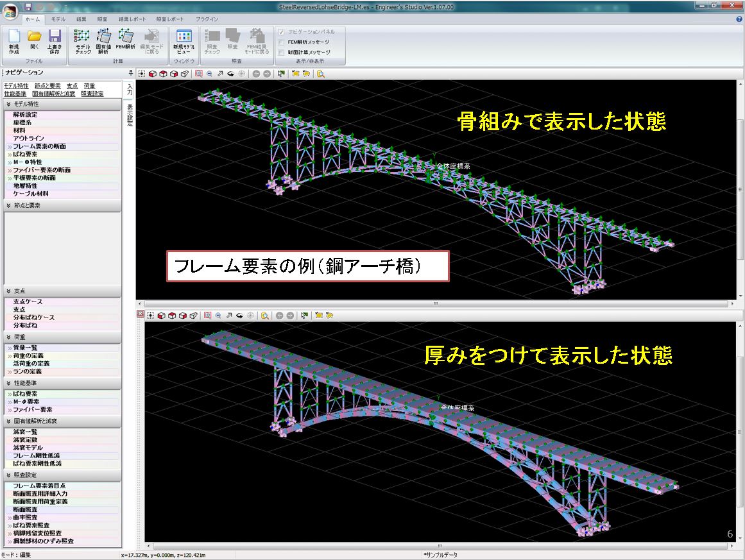Choose third red cube view in upper view toolbar
Image resolution: width=745 pixels, height=560 pixels.
point(174,74)
